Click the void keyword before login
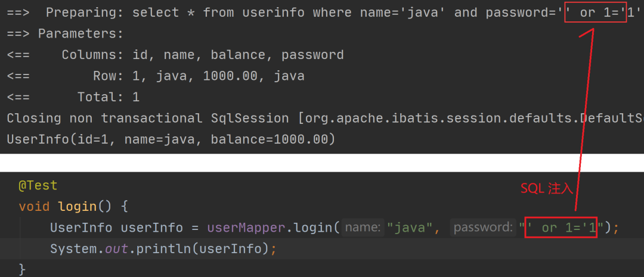644x277 pixels. [x=34, y=207]
